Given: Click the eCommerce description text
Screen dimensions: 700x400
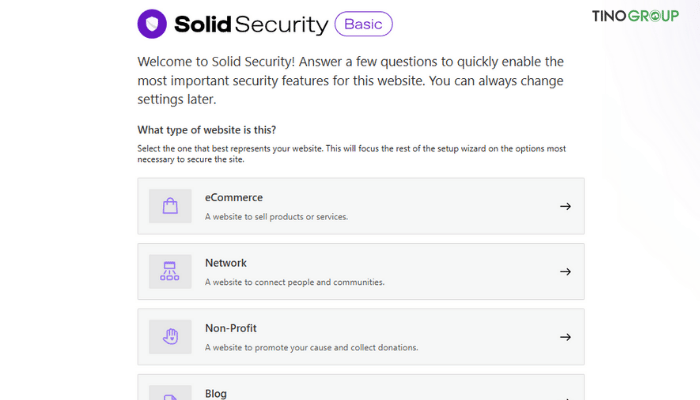Looking at the screenshot, I should (x=276, y=217).
